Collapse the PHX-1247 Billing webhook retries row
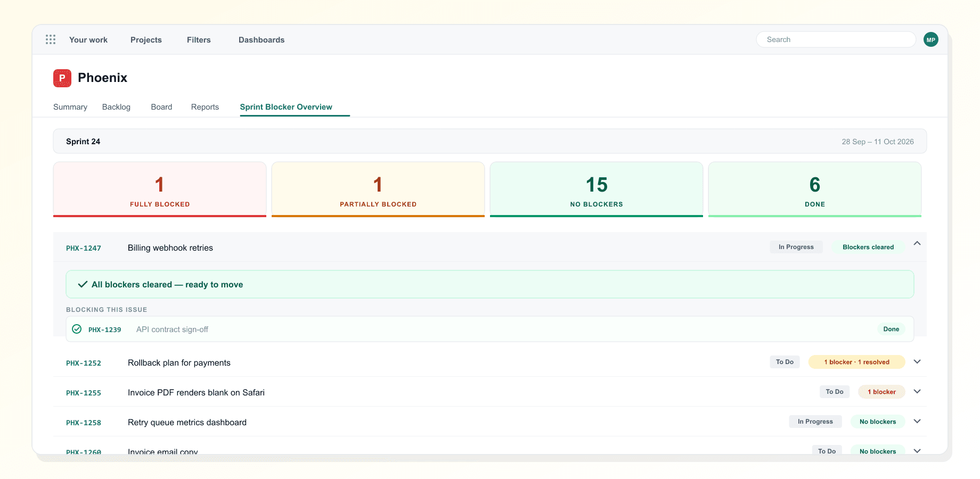The height and width of the screenshot is (479, 980). coord(917,243)
